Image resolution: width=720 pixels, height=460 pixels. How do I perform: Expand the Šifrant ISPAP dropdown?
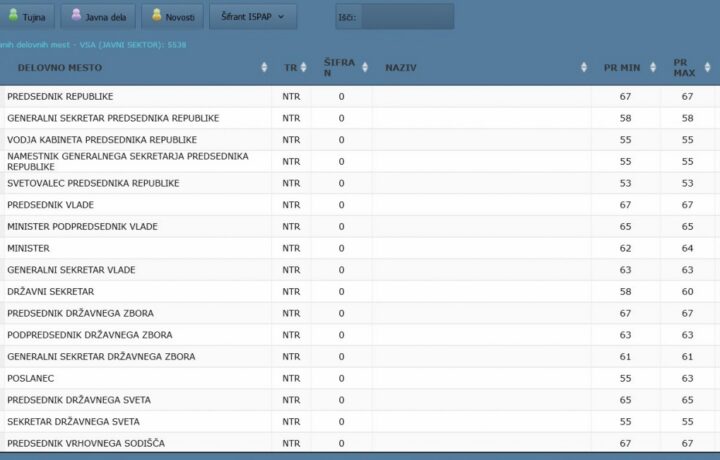pyautogui.click(x=253, y=17)
